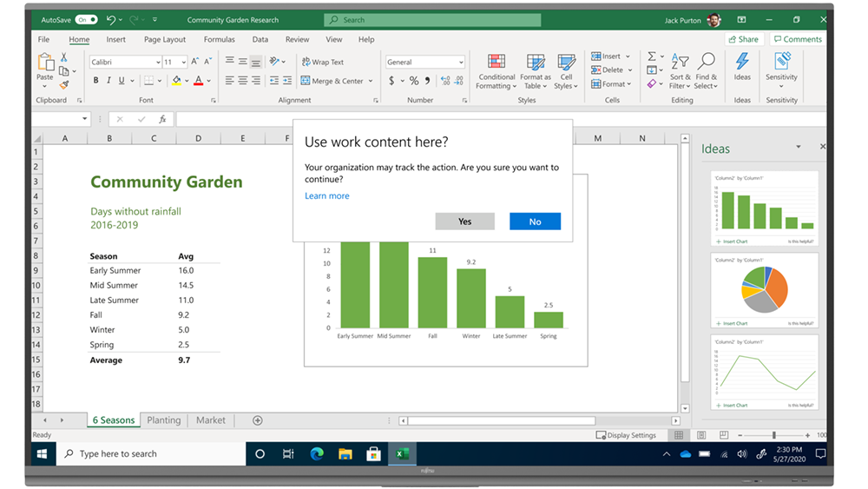Image resolution: width=868 pixels, height=489 pixels.
Task: Close the Ideas pane
Action: [823, 147]
